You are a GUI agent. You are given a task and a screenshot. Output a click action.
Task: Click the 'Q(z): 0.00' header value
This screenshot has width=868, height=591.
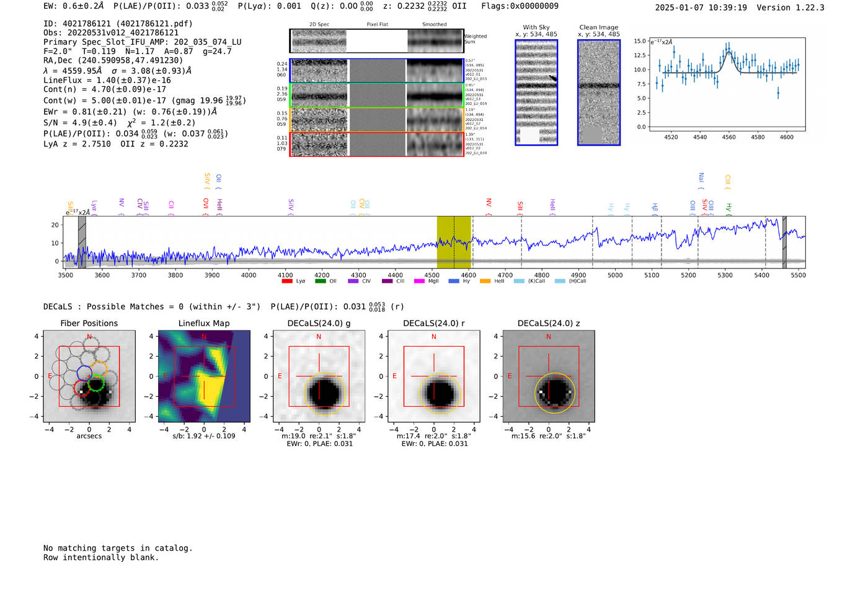tap(335, 6)
